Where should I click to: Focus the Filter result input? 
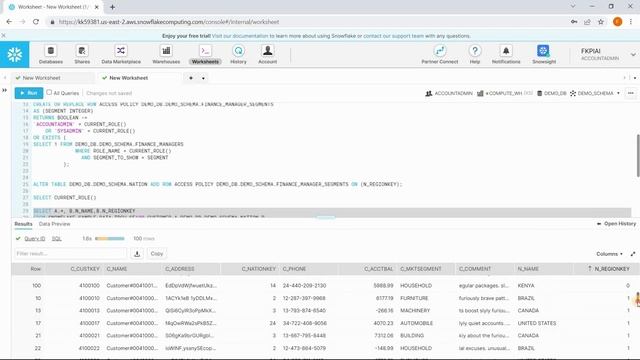click(x=71, y=253)
